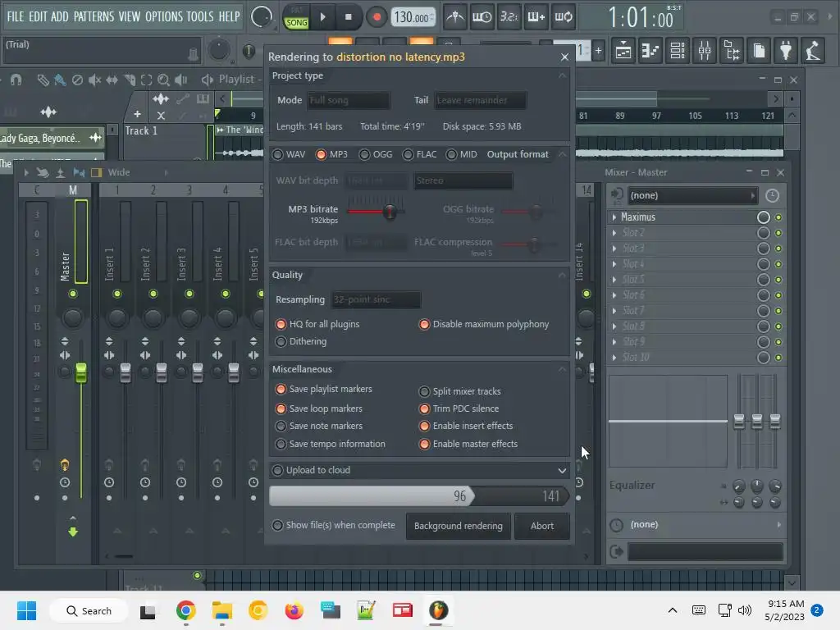Select the playlist Playback speaker tool
The image size is (840, 630).
[x=181, y=80]
